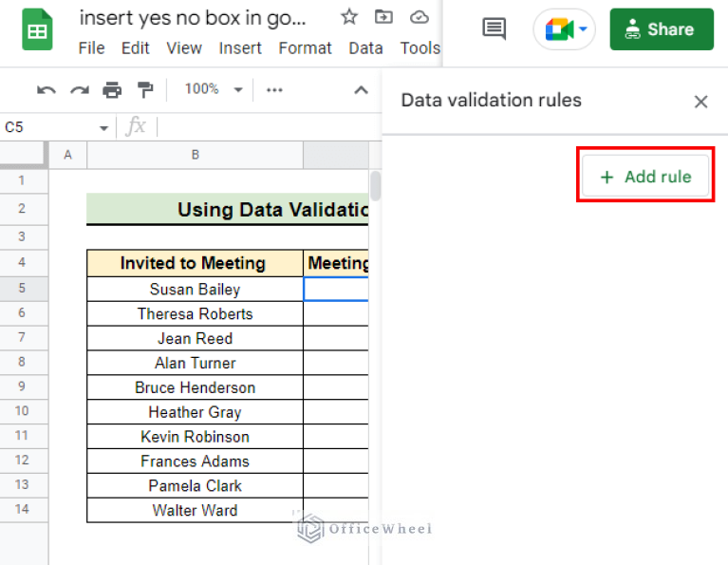Image resolution: width=728 pixels, height=565 pixels.
Task: Open the Format menu
Action: [305, 47]
